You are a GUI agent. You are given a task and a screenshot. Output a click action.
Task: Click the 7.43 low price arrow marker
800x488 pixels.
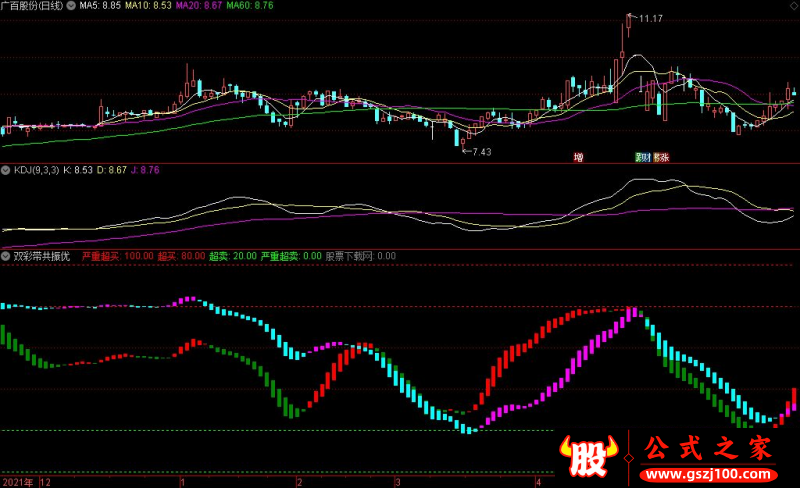tap(477, 152)
